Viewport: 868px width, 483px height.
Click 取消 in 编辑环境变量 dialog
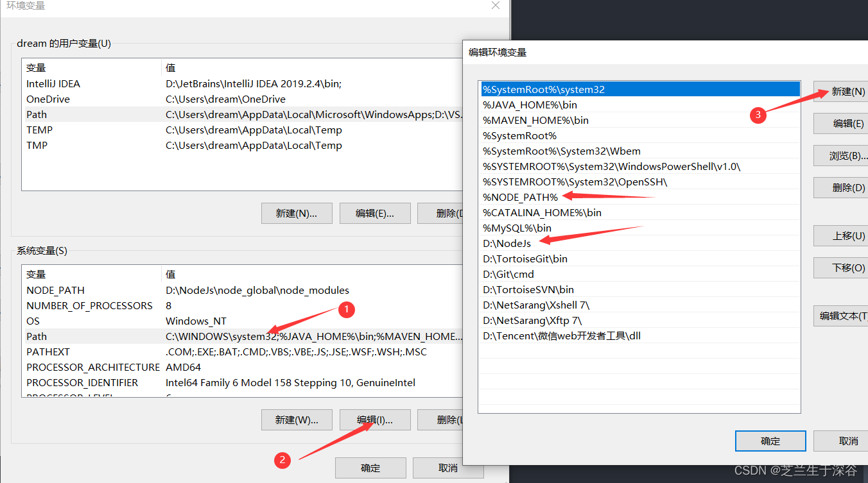841,441
